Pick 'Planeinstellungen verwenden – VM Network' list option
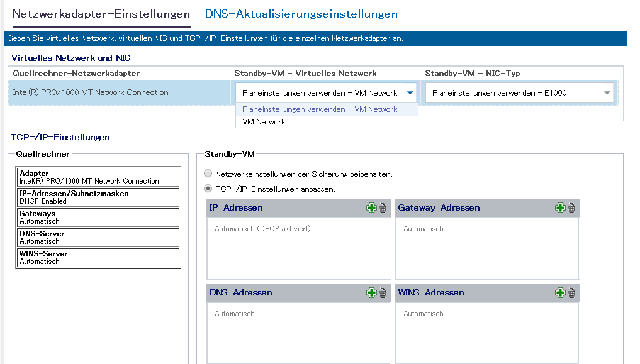Image resolution: width=640 pixels, height=364 pixels. (320, 109)
